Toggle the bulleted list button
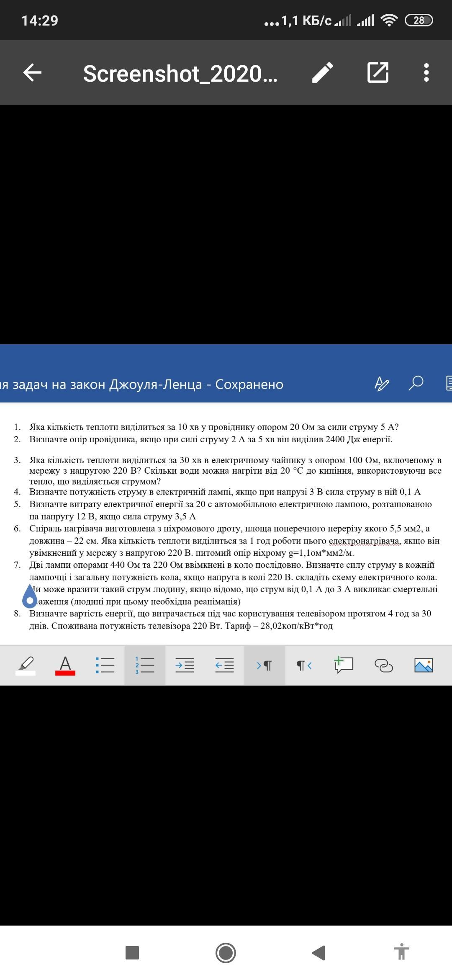452x980 pixels. coord(105,665)
